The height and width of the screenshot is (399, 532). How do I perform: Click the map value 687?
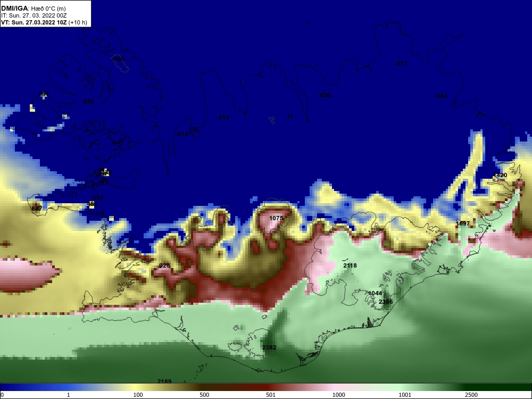coord(37,209)
